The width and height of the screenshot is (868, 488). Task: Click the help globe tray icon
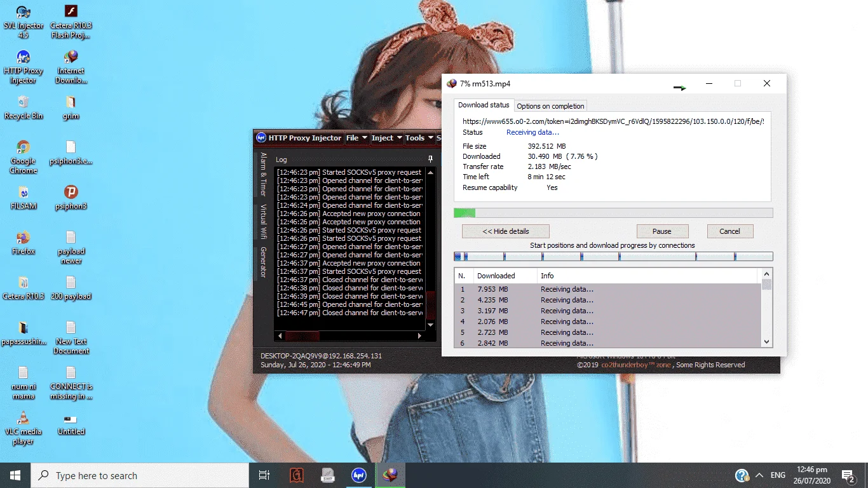click(x=741, y=475)
